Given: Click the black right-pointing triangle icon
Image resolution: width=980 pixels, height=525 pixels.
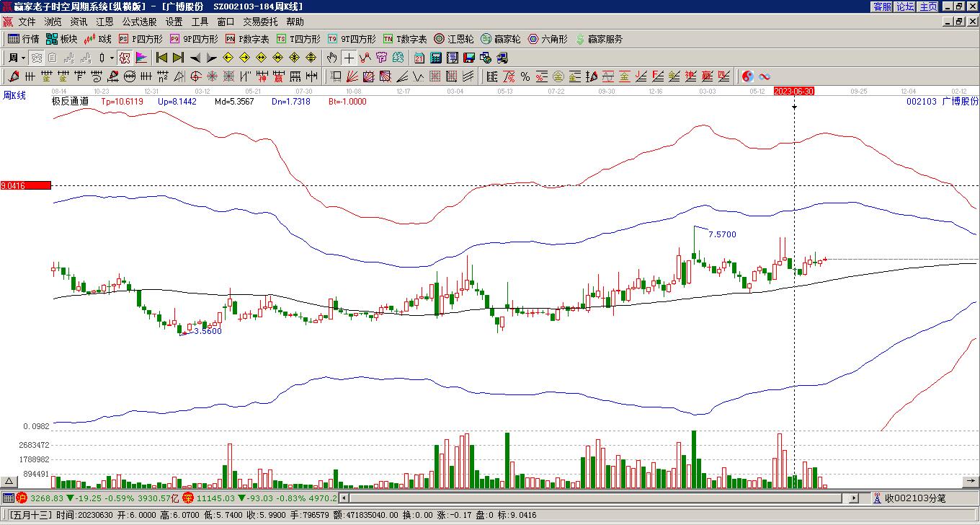Looking at the screenshot, I should (211, 58).
